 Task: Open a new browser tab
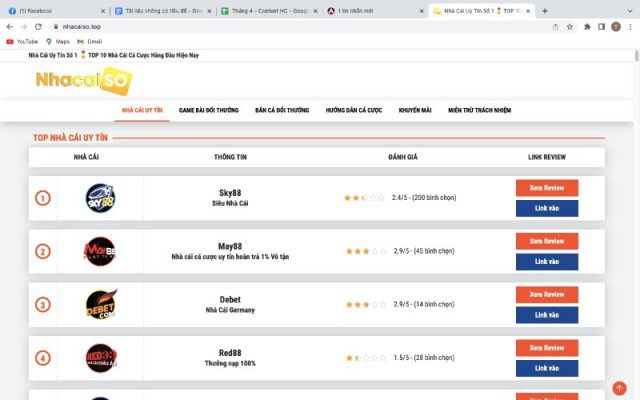(544, 11)
